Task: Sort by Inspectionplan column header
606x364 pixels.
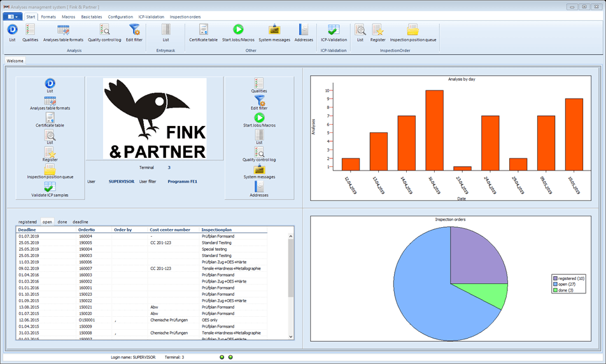Action: 234,230
